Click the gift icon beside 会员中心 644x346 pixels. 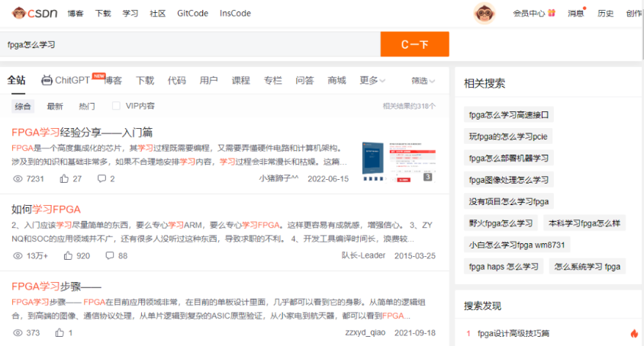click(x=552, y=13)
